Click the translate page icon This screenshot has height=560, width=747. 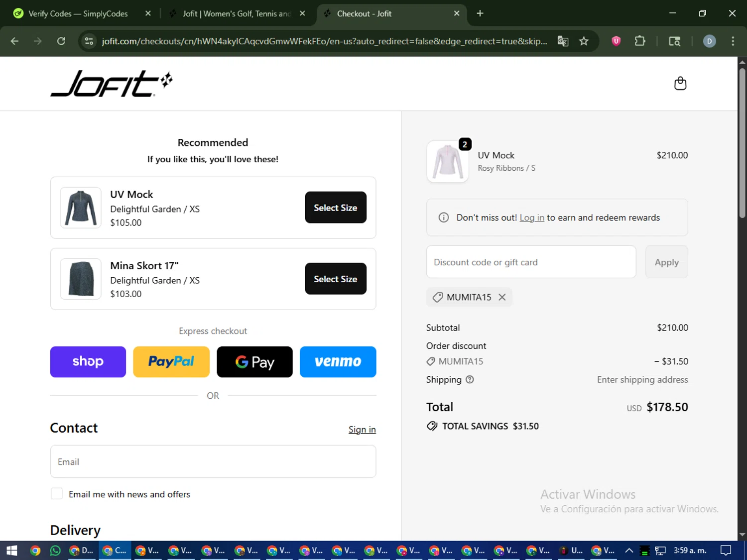[563, 41]
